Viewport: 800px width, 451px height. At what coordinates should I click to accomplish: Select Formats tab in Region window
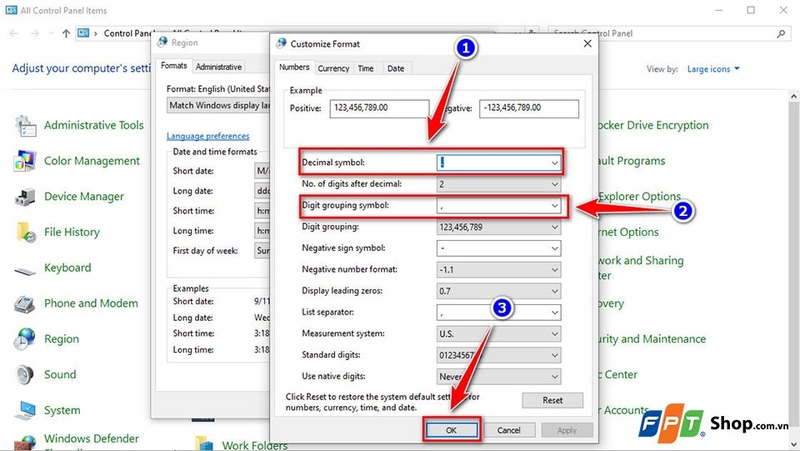pyautogui.click(x=173, y=66)
